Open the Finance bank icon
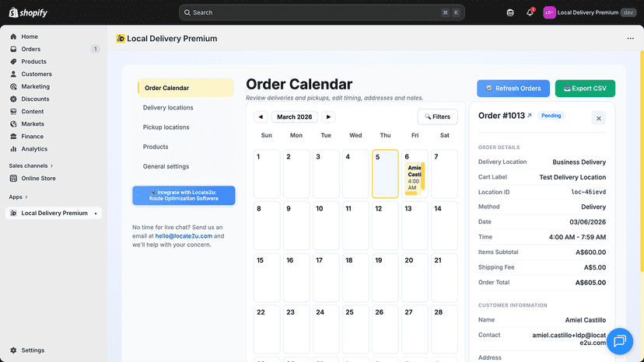The width and height of the screenshot is (644, 362). pyautogui.click(x=13, y=136)
